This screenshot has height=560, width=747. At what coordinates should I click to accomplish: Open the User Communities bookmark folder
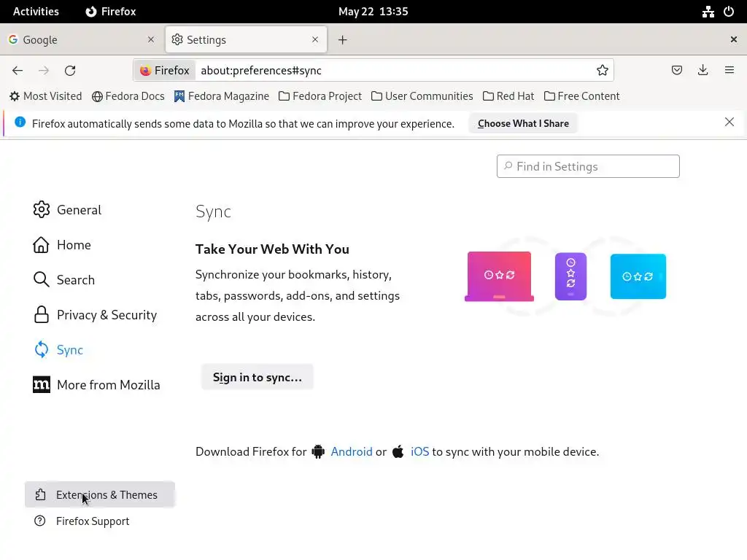click(422, 96)
